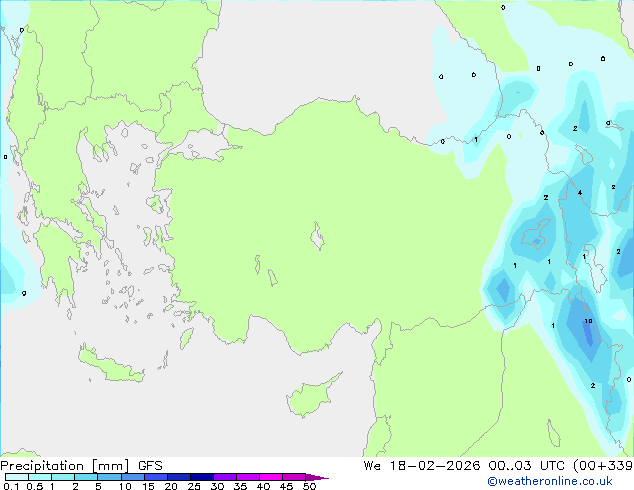Click the above-50 mm arrow legend tip
This screenshot has height=490, width=634.
[317, 477]
